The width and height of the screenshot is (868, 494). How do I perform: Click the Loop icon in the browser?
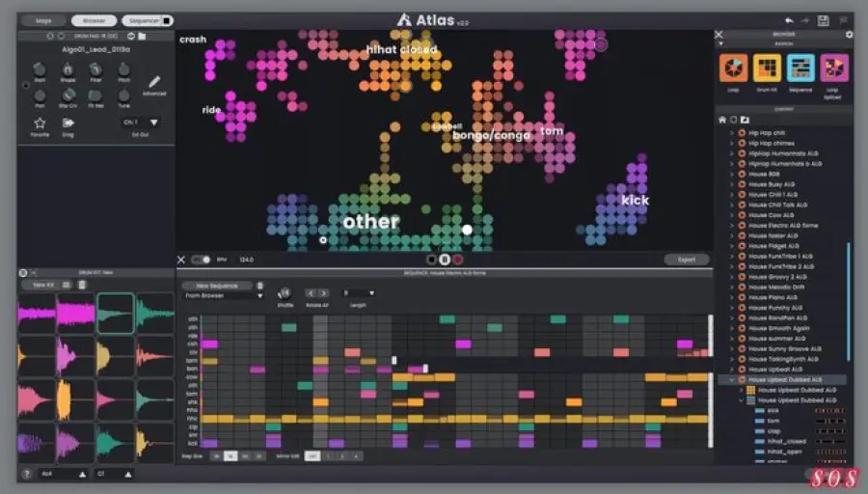pyautogui.click(x=734, y=68)
